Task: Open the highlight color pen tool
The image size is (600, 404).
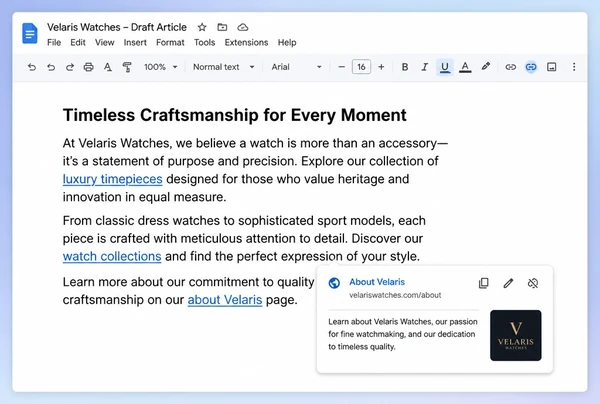Action: click(486, 67)
